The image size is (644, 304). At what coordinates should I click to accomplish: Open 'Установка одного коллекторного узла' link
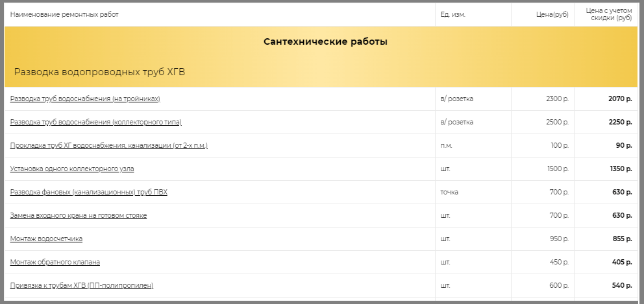pyautogui.click(x=72, y=169)
